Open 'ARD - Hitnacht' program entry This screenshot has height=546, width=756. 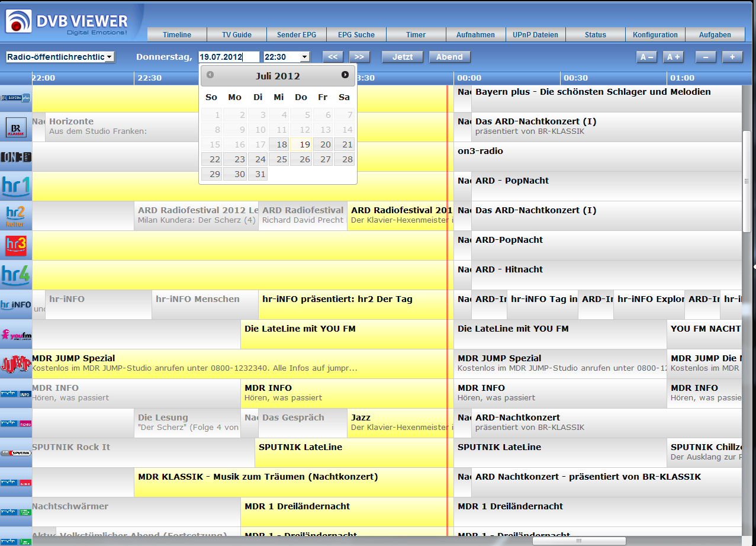606,275
